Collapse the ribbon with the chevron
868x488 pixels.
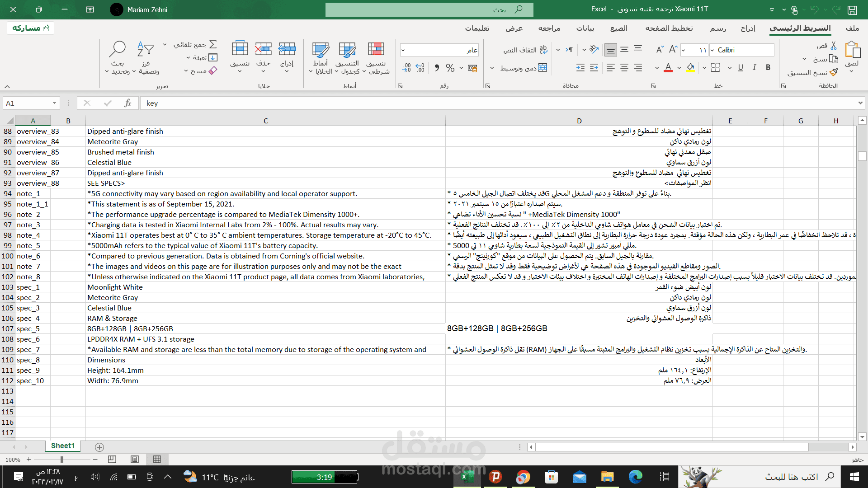pos(7,86)
